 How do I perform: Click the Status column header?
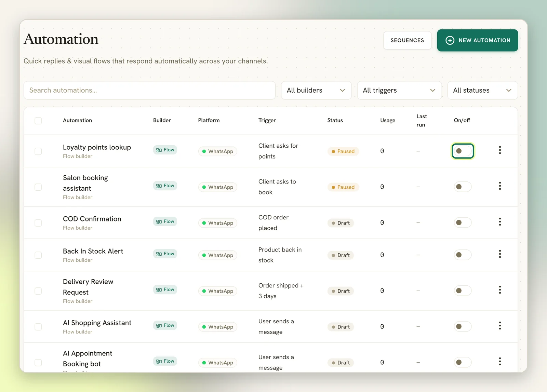[x=335, y=120]
